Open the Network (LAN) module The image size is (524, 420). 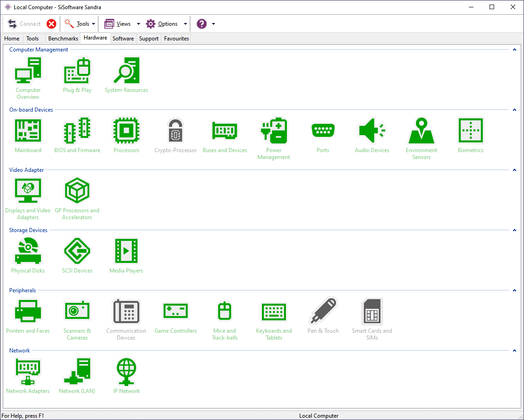point(77,375)
